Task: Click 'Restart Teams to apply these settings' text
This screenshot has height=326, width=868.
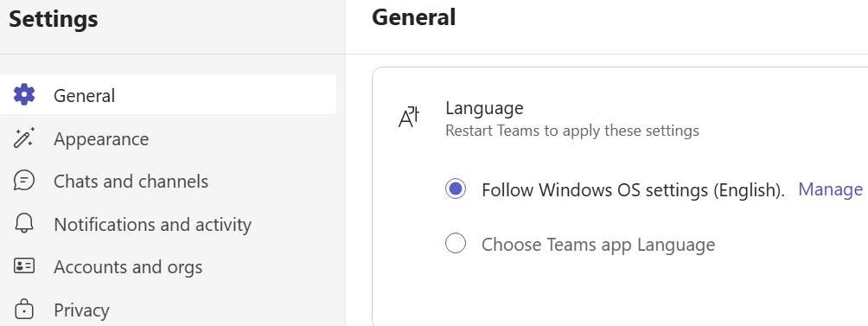Action: (572, 131)
